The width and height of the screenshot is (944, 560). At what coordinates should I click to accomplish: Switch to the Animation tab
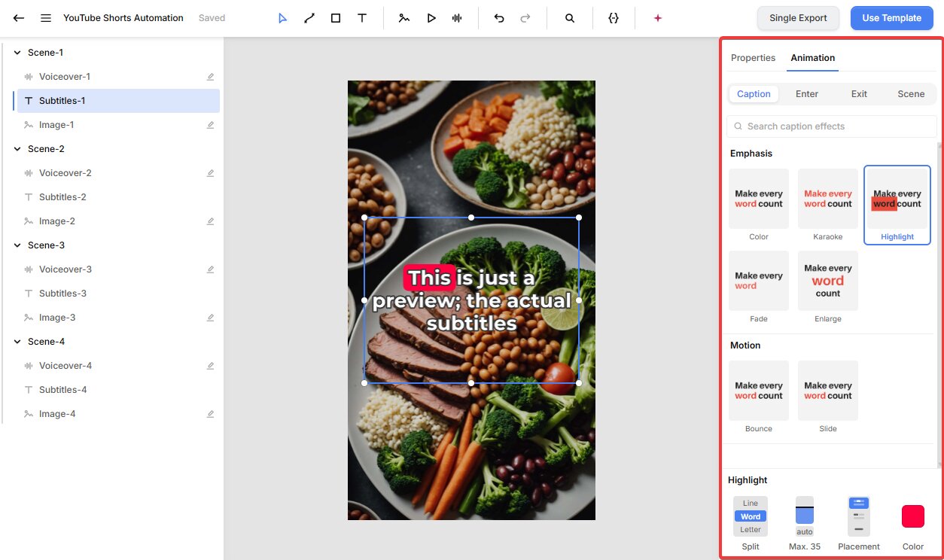coord(812,58)
